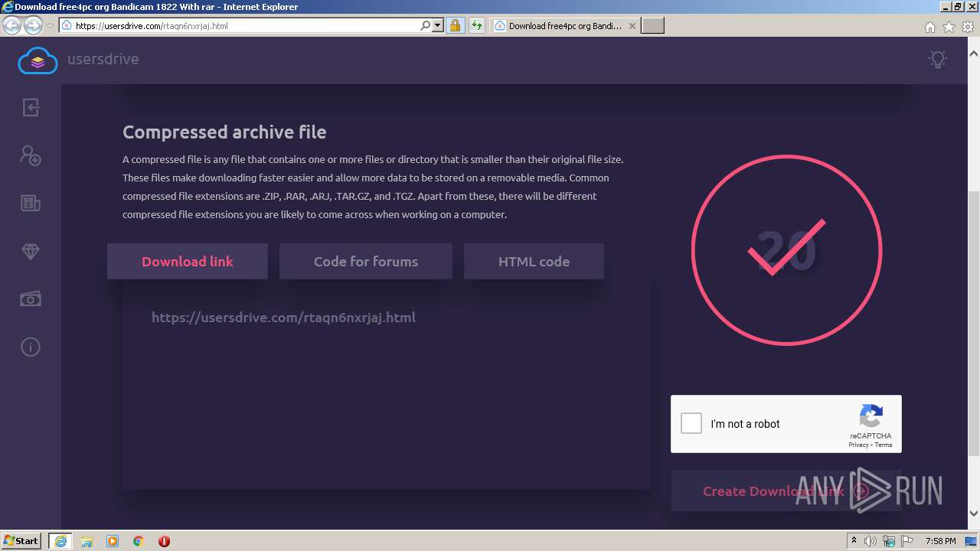Click the countdown circle timer
Screen dimensions: 980x551
[x=786, y=250]
